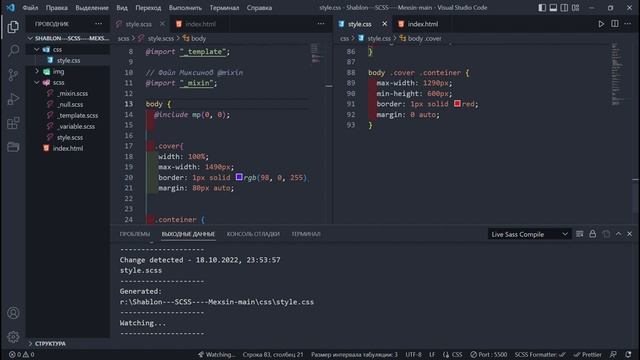Open the Explorer view in activity bar
Image resolution: width=640 pixels, height=360 pixels.
tap(13, 27)
